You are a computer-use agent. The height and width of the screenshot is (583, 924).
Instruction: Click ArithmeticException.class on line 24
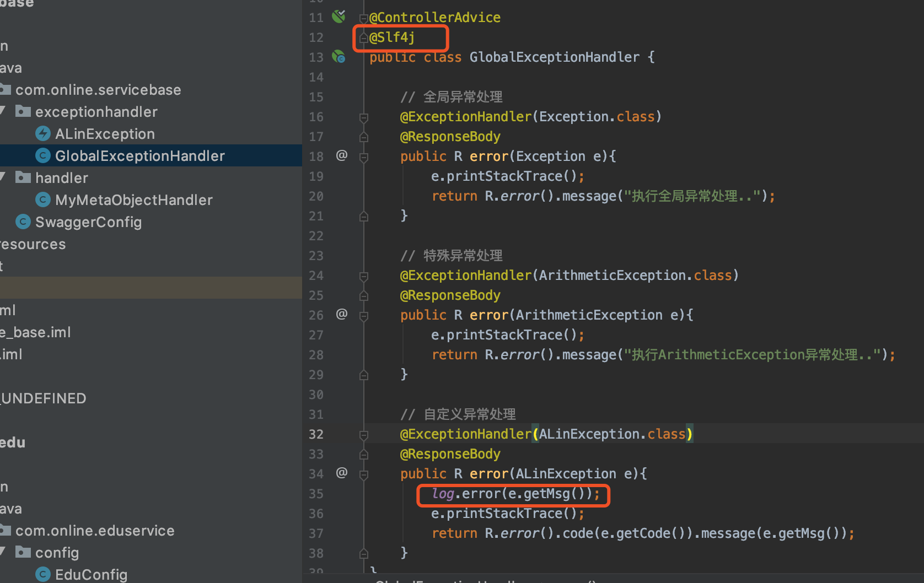[636, 275]
